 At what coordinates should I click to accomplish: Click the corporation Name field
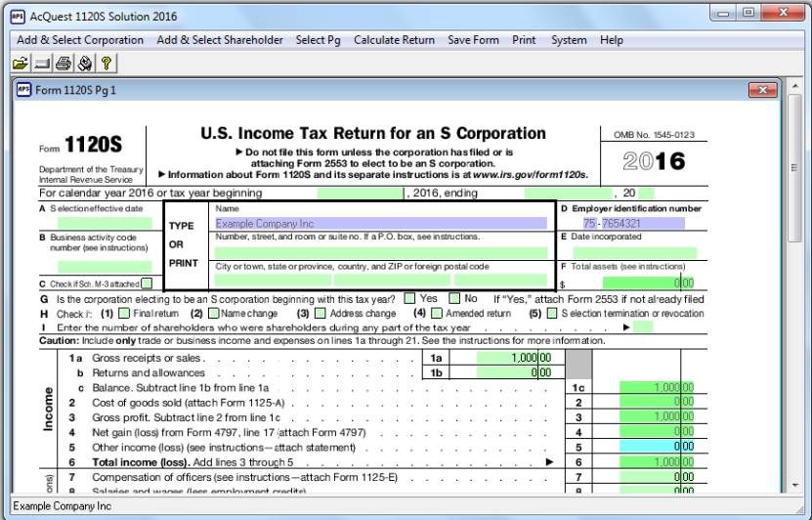[x=381, y=223]
